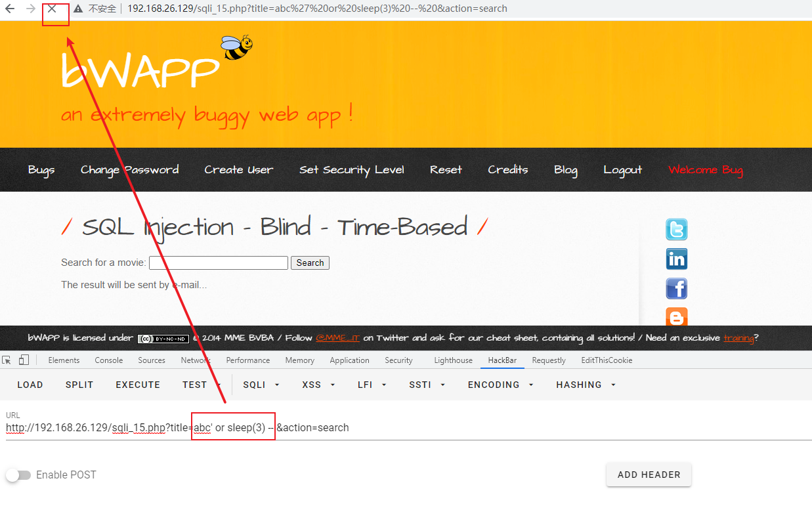Image resolution: width=812 pixels, height=510 pixels.
Task: Open the Blog menu link
Action: pos(565,170)
